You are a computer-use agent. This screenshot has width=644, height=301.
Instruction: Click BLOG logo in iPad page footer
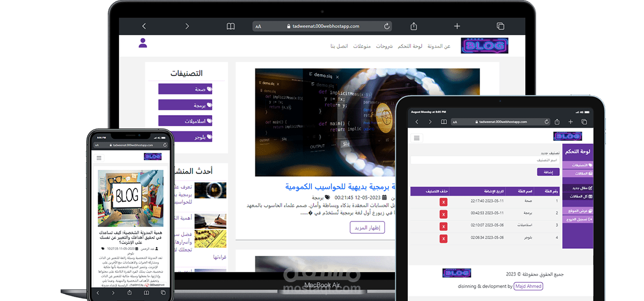(457, 273)
